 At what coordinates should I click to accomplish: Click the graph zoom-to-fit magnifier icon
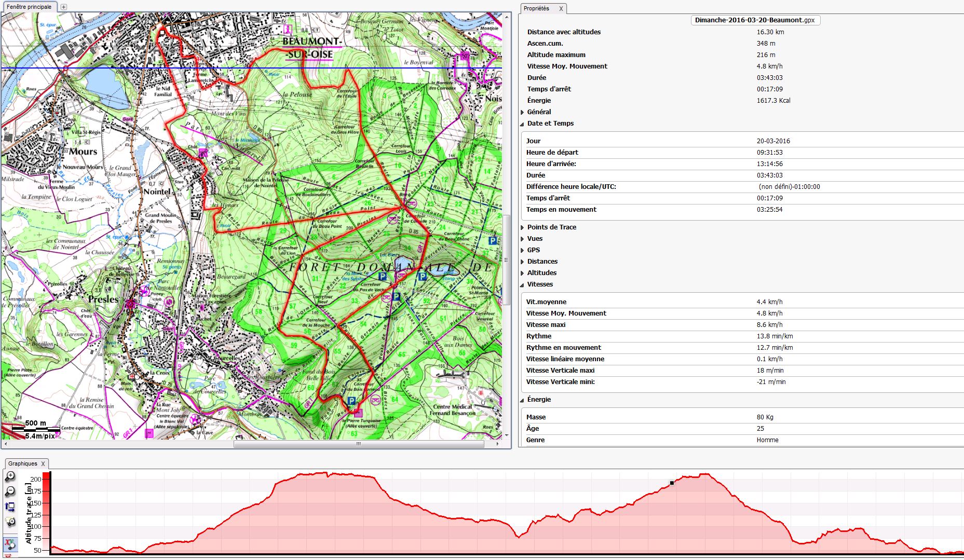tap(10, 522)
